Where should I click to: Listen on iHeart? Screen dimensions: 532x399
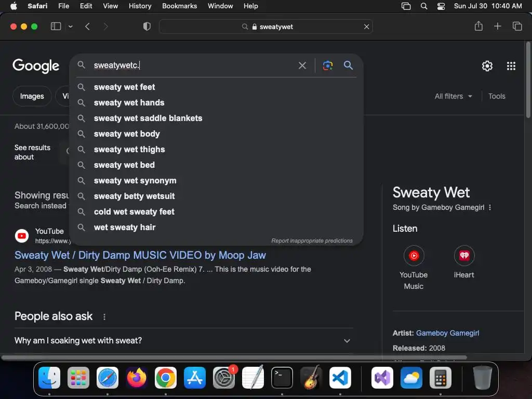click(x=464, y=262)
